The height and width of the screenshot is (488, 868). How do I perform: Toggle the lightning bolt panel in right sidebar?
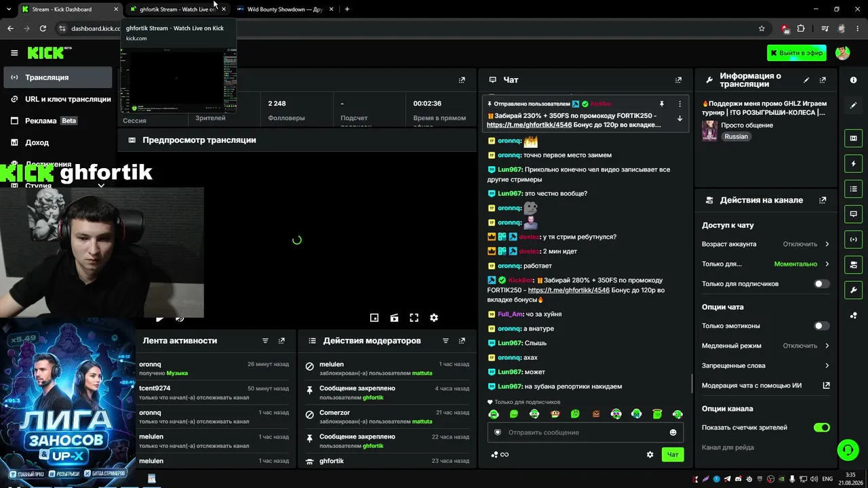(854, 163)
